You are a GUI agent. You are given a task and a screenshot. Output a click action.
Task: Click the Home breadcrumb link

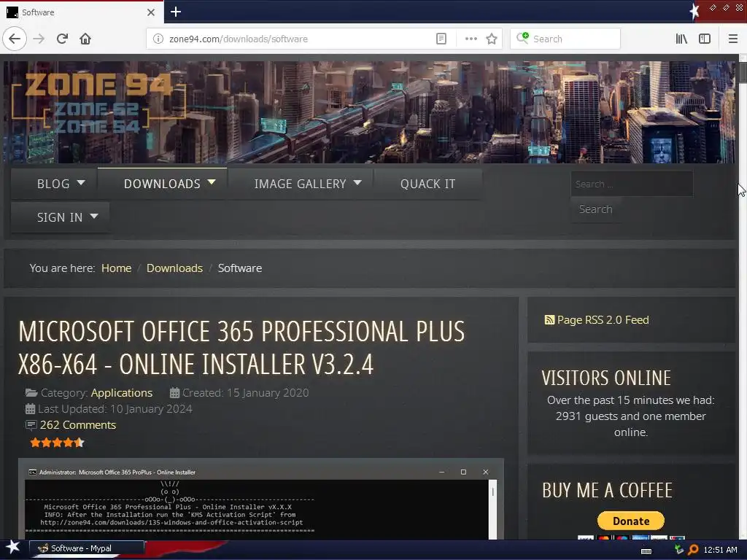pos(116,268)
